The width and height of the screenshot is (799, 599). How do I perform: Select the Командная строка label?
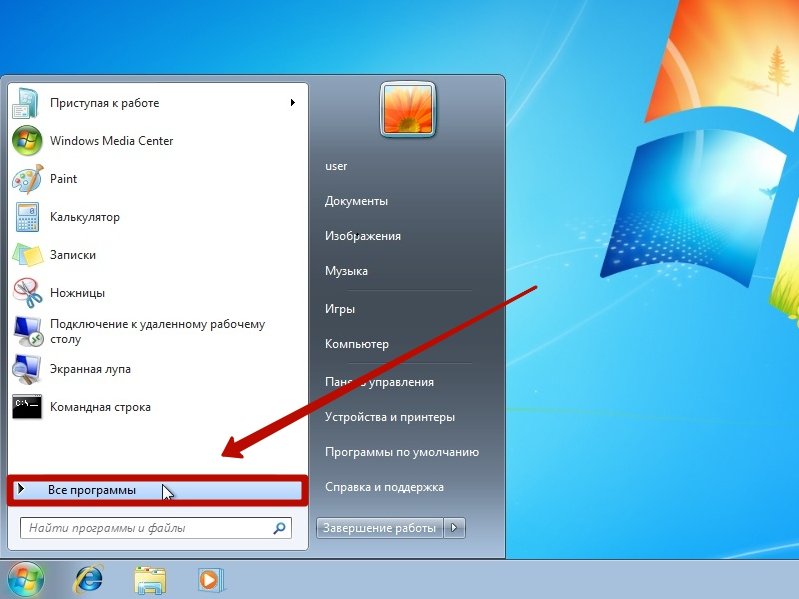tap(100, 407)
